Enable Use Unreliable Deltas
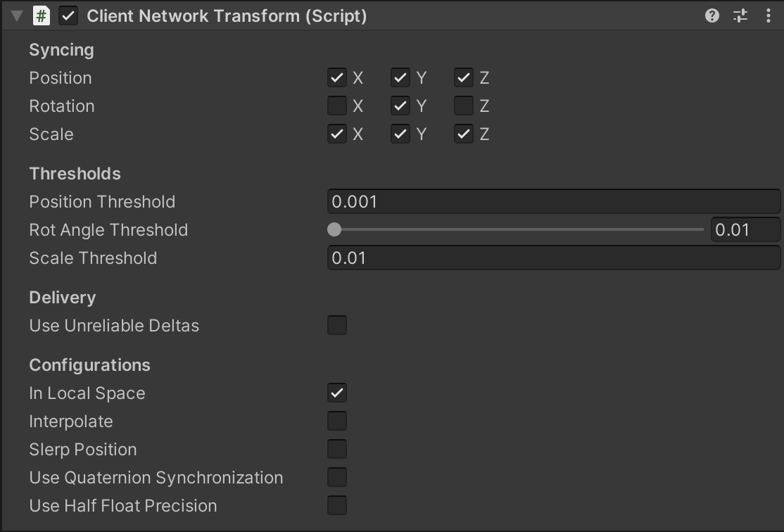This screenshot has height=532, width=784. [x=336, y=325]
